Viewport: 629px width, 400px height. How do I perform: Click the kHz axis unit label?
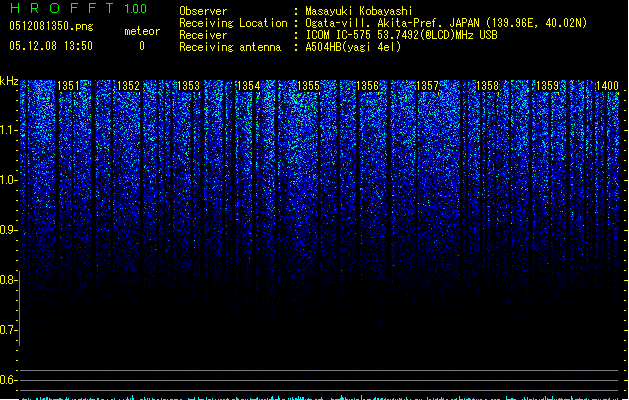tap(9, 81)
